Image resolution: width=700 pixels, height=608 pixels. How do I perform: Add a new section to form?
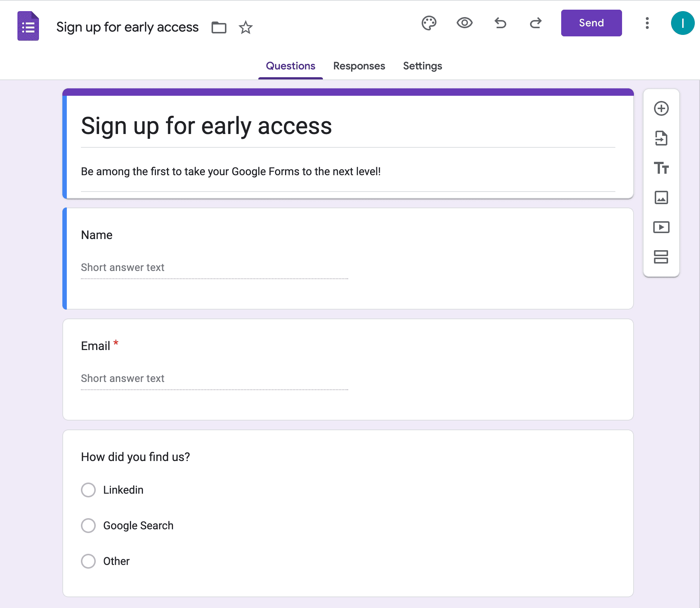pos(661,257)
